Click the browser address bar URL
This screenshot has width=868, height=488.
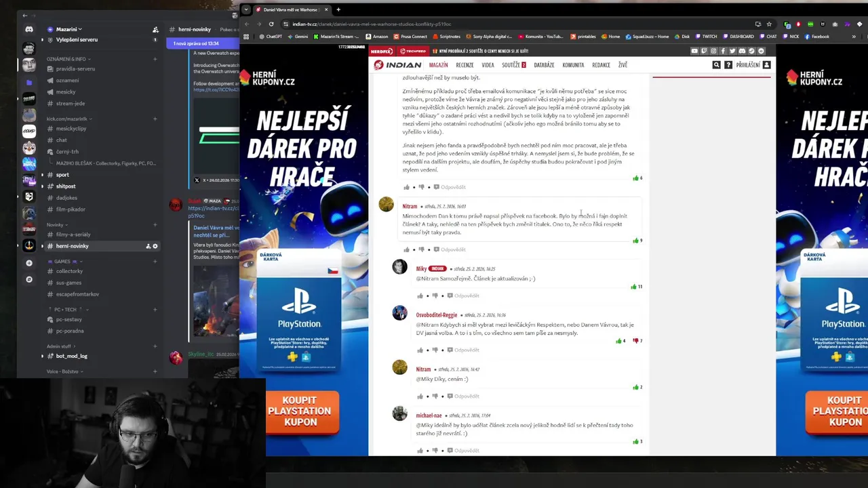coord(372,24)
